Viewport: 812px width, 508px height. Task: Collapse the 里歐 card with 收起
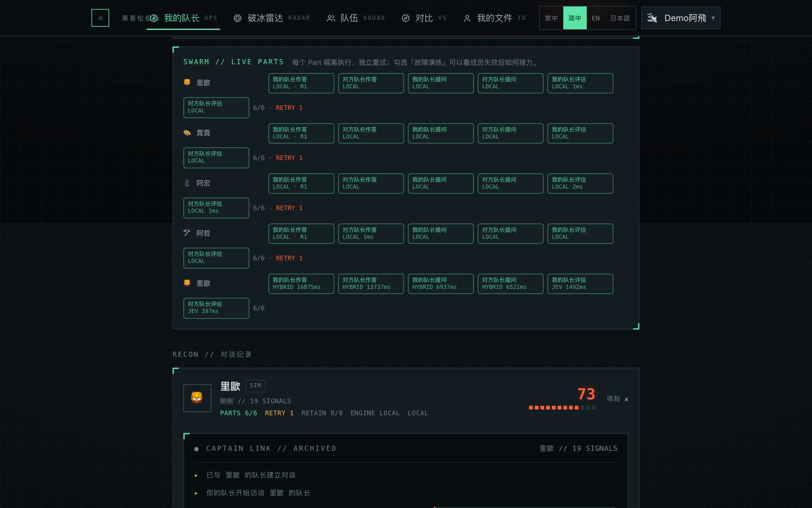[618, 399]
